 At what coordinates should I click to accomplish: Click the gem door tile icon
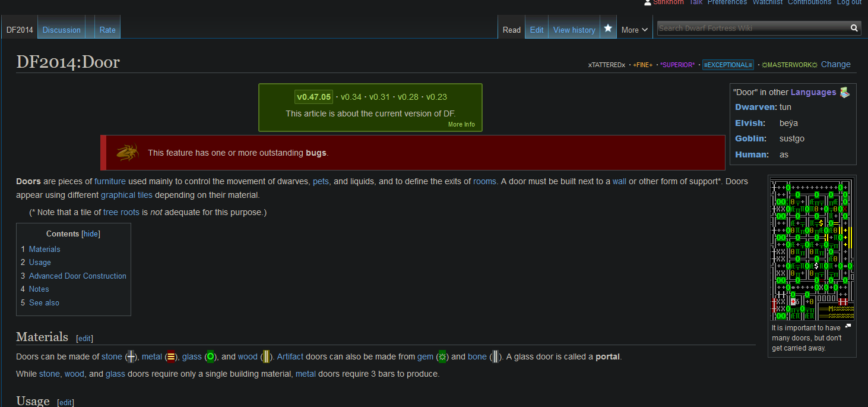442,356
